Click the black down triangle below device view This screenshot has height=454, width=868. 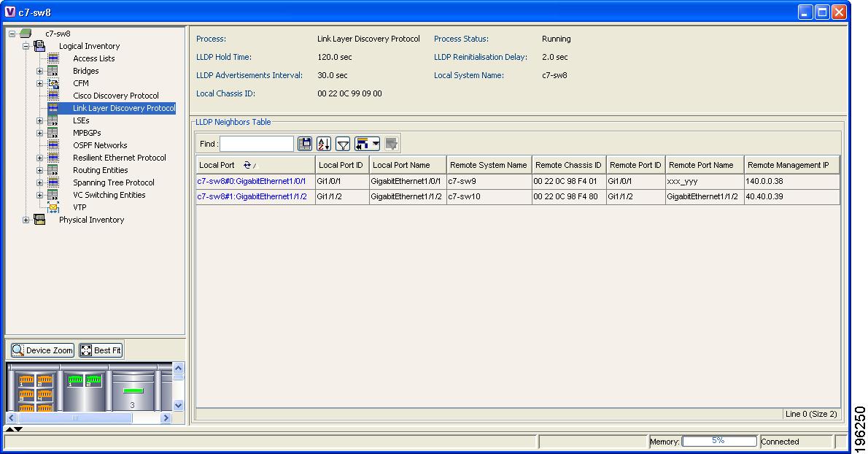click(18, 429)
